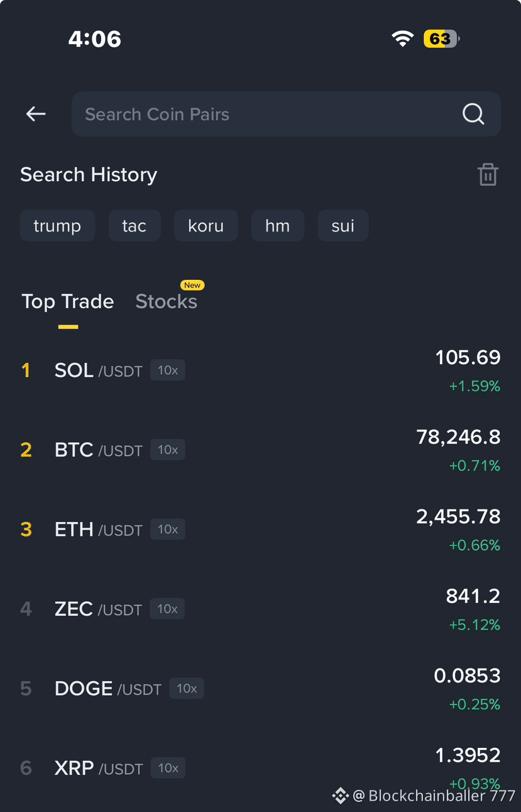Open the ETH/USDT pair row

pyautogui.click(x=260, y=530)
